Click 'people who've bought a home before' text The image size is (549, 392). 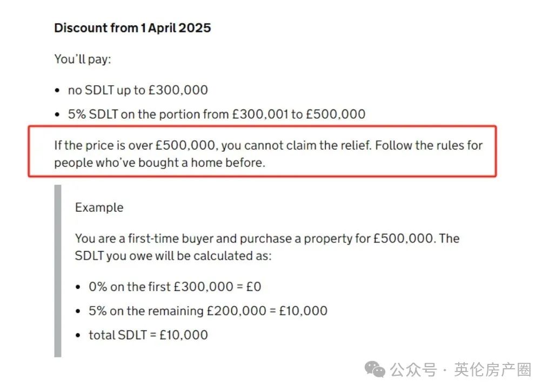[159, 163]
